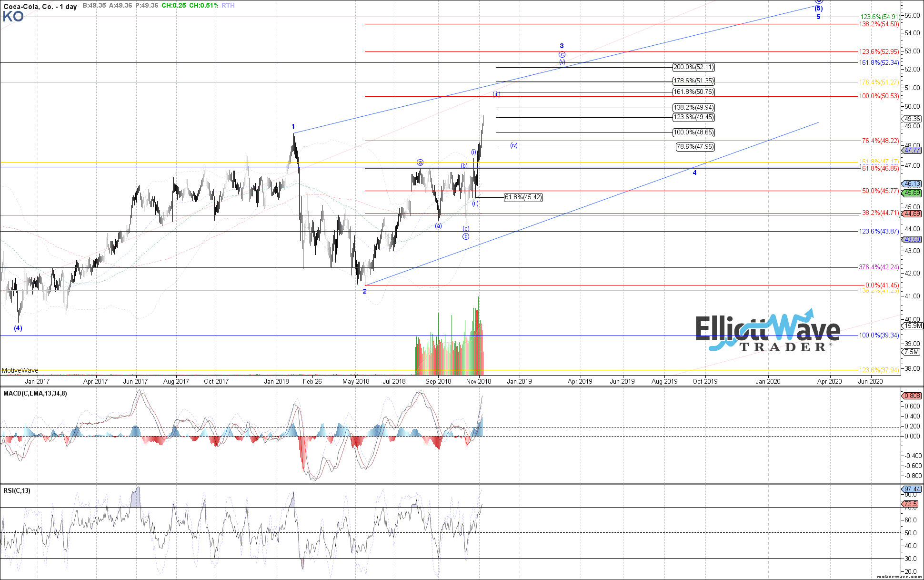924x580 pixels.
Task: Click the 43.50 price axis tag
Action: [x=912, y=240]
